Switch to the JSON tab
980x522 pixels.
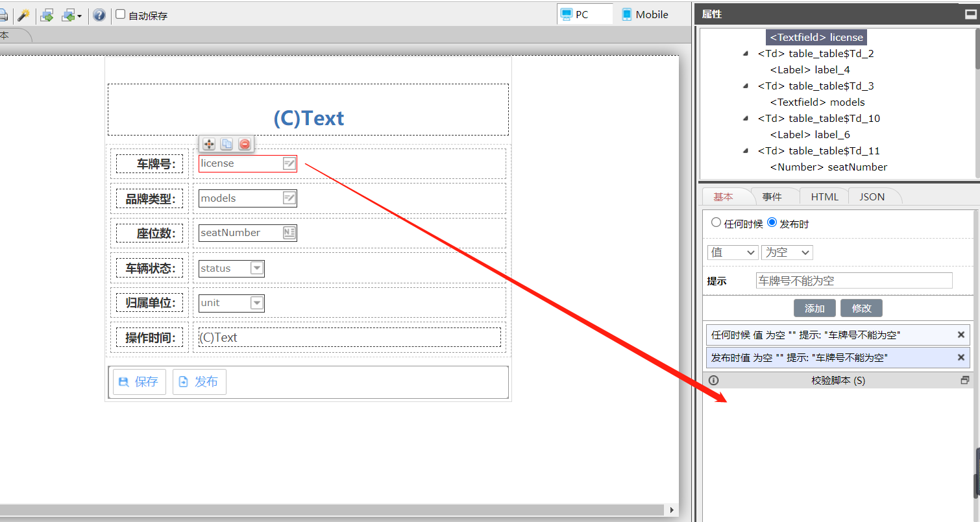(x=872, y=196)
